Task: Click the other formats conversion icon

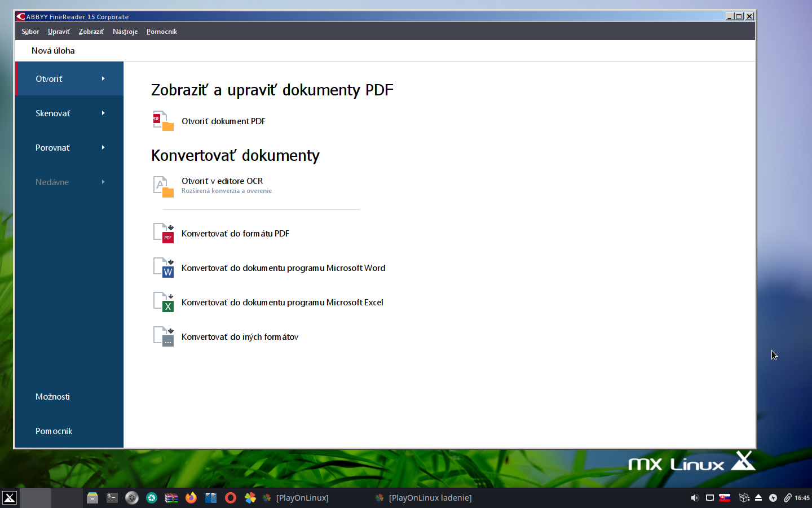Action: point(164,336)
